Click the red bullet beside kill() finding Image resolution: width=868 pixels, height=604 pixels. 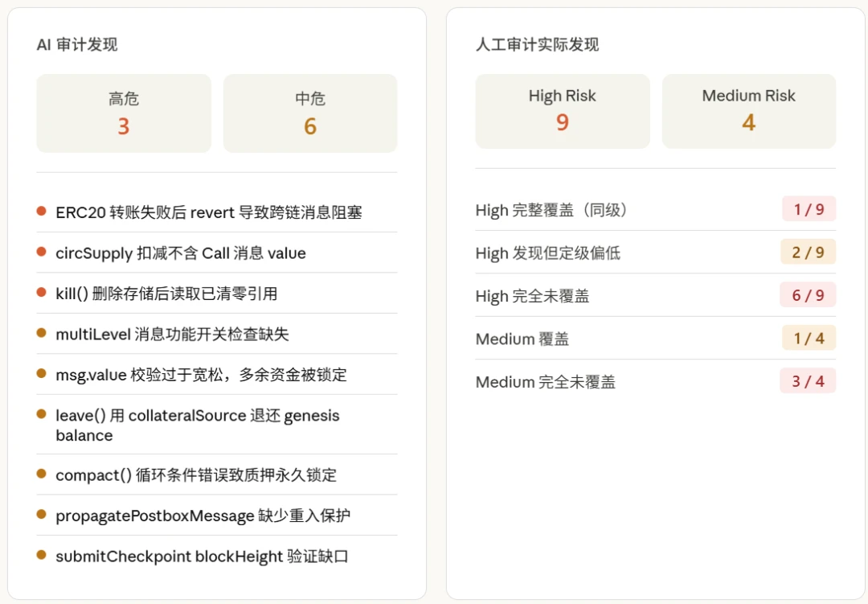coord(41,293)
